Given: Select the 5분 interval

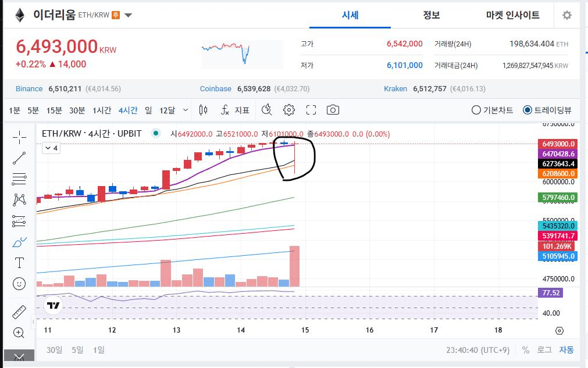Looking at the screenshot, I should click(33, 110).
